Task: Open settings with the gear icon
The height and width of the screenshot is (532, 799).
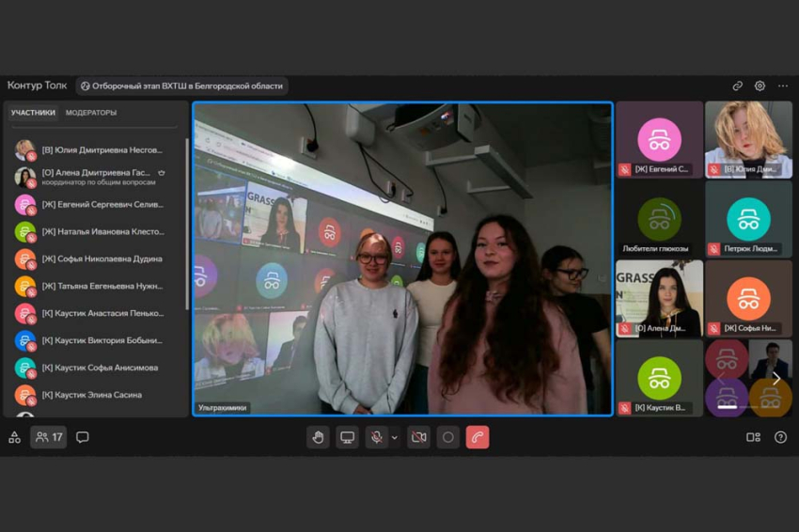Action: (760, 86)
